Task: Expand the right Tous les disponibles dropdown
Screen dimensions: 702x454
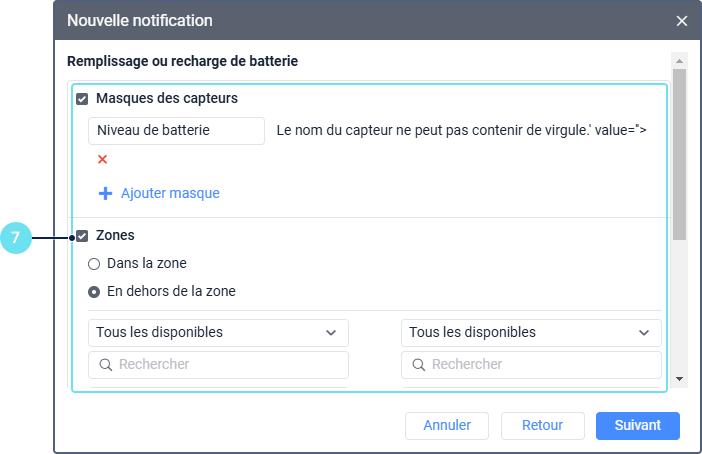Action: [531, 332]
